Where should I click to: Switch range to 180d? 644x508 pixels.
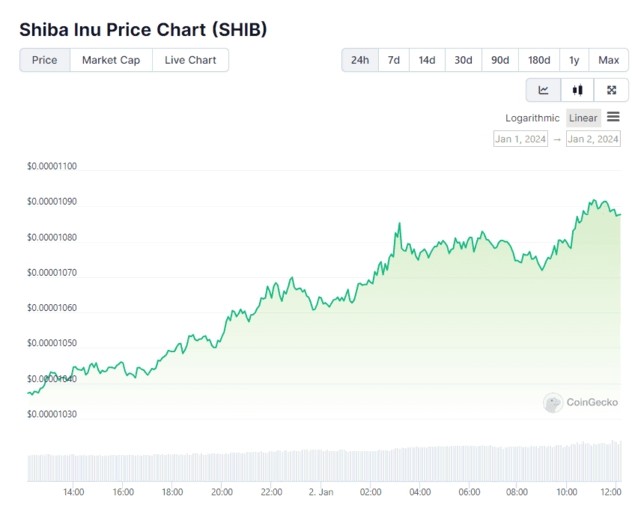click(539, 60)
